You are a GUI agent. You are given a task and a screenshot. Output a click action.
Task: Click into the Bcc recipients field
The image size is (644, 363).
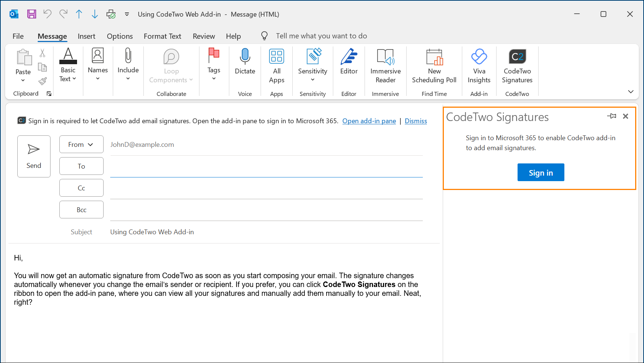tap(266, 210)
